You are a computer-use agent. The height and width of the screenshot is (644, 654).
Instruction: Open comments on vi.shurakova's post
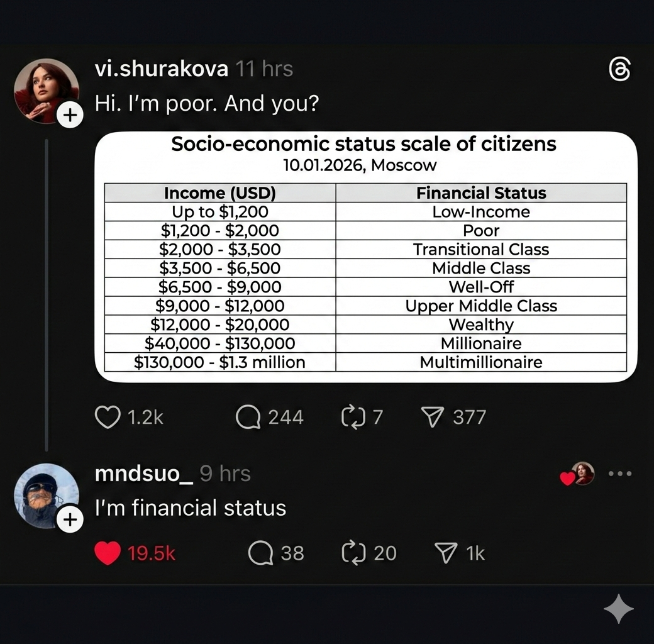tap(248, 417)
